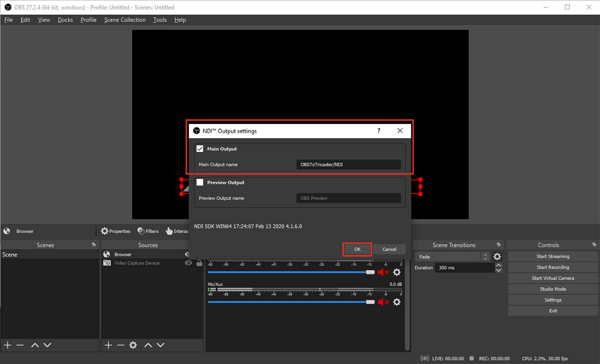Remove the selected scene with minus icon
Screen dimensions: 600x364
click(x=20, y=345)
